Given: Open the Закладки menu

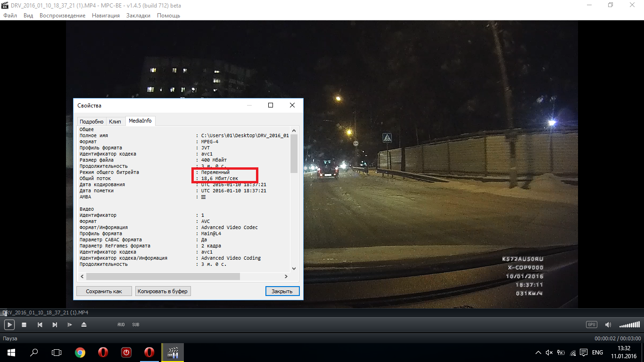Looking at the screenshot, I should click(138, 16).
